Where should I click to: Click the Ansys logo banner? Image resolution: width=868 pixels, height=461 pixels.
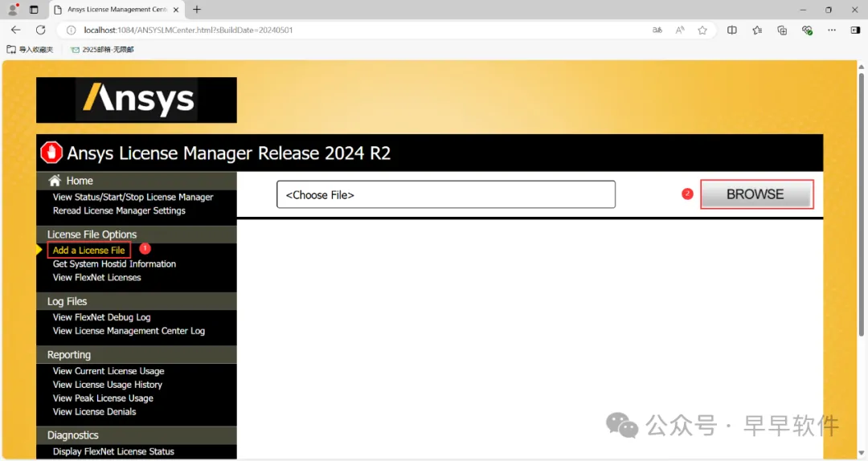click(x=136, y=100)
